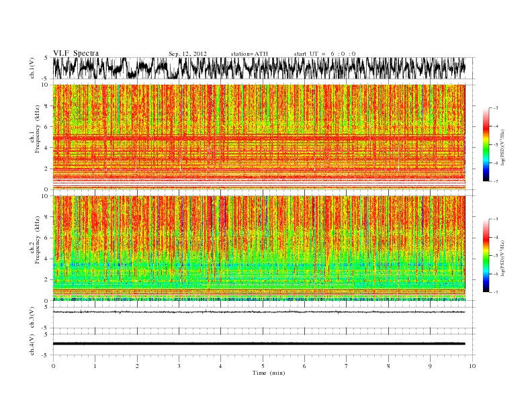This screenshot has height=411, width=532.
Task: Click the '-5' tick on ch.1 colorbar
Action: pos(496,145)
